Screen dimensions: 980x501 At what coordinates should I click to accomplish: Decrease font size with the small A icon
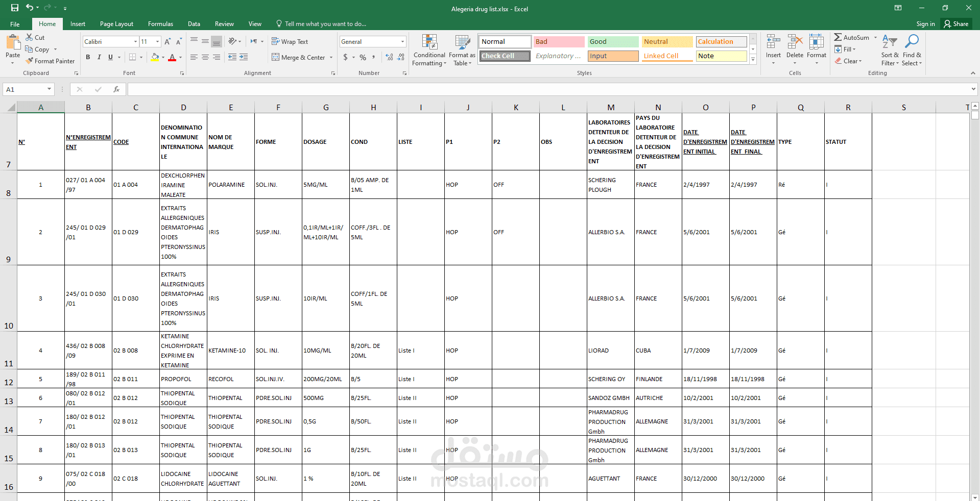click(x=179, y=41)
